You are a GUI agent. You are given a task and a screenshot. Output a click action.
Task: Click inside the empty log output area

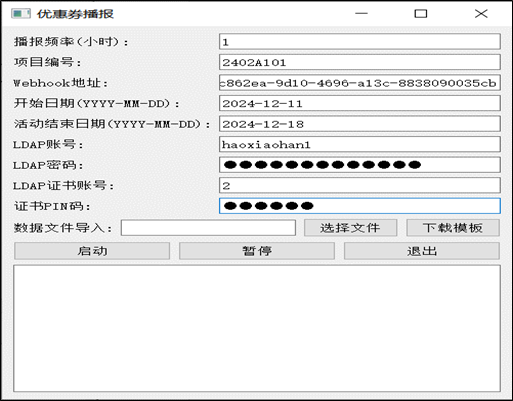(x=257, y=328)
